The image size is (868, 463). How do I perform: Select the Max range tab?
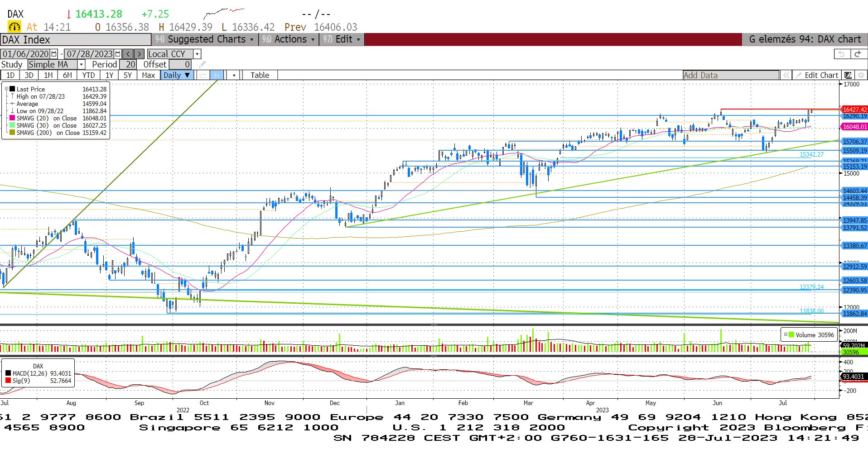pos(149,75)
